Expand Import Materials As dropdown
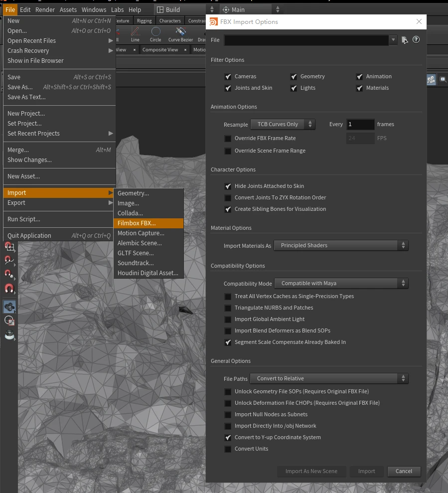448x493 pixels. point(341,245)
